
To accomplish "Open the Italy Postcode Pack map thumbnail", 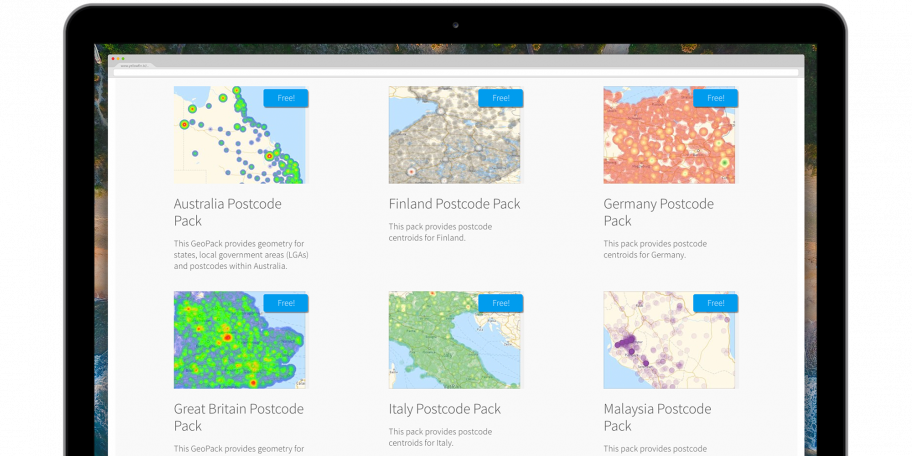I will [454, 340].
